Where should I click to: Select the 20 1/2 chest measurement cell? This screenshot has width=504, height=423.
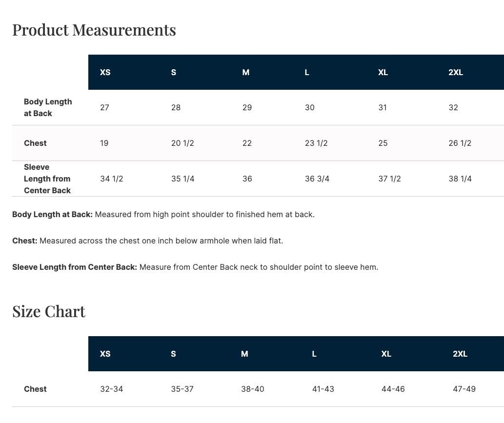(183, 143)
